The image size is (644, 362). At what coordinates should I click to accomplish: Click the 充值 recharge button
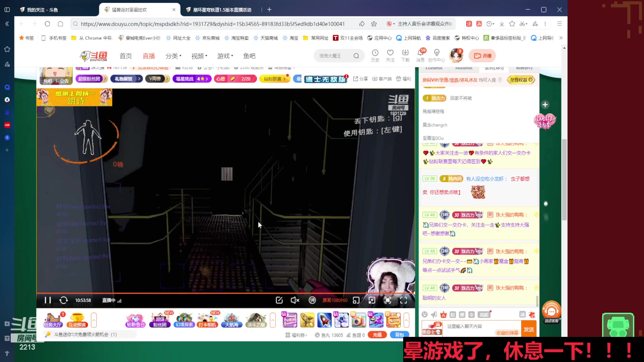(377, 335)
